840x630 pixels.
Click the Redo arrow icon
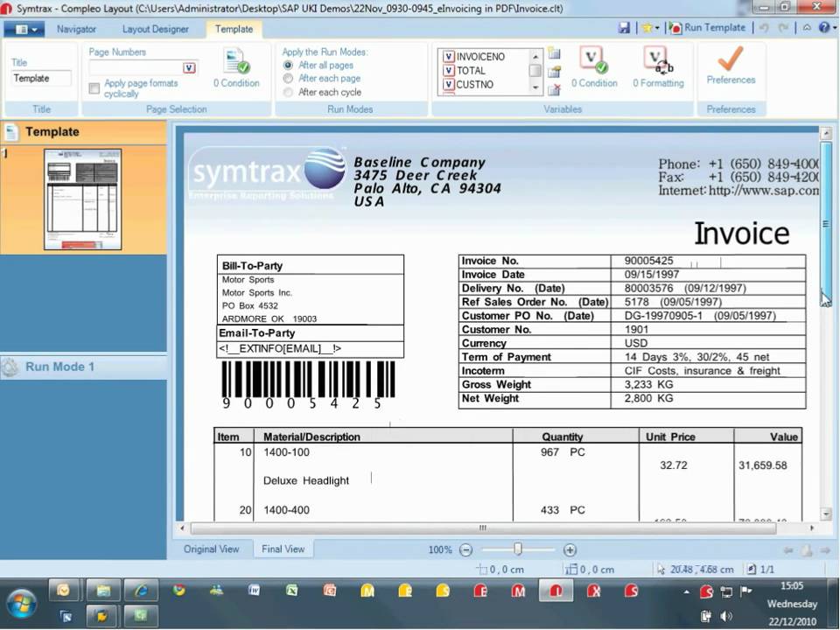coord(783,28)
